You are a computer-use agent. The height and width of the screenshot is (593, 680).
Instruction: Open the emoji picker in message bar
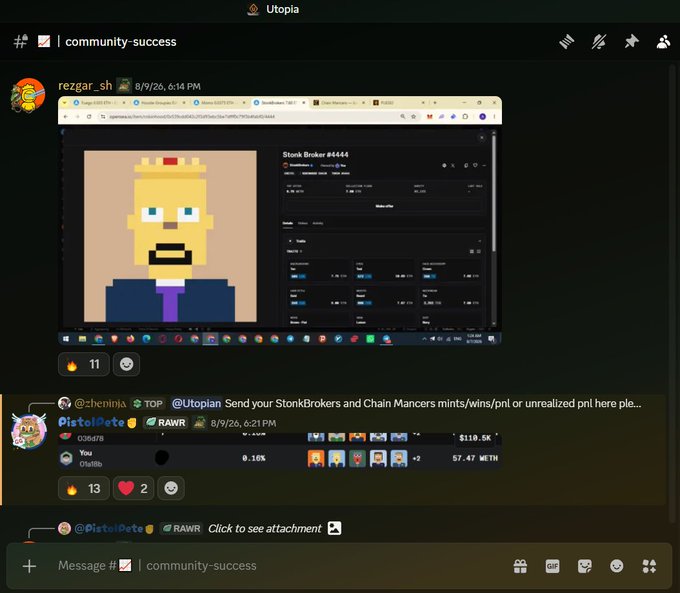point(617,566)
